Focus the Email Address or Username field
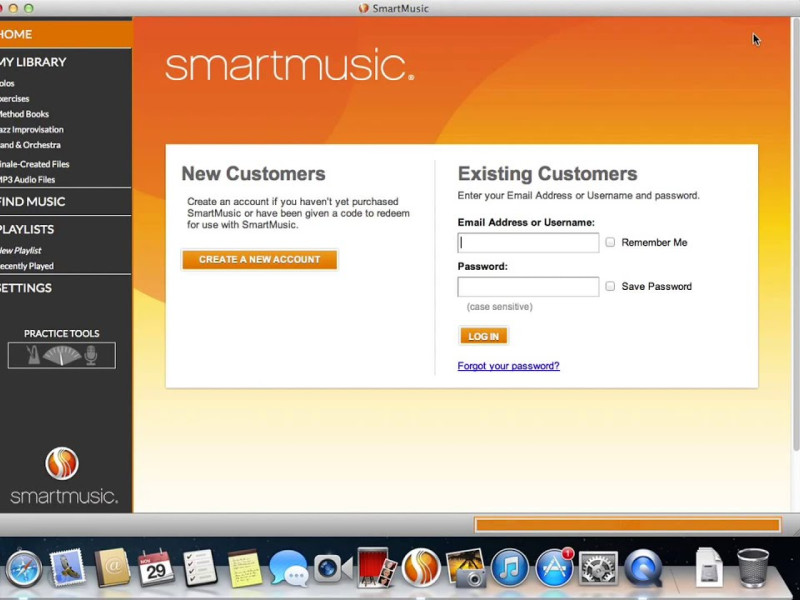Viewport: 800px width, 600px height. tap(528, 243)
